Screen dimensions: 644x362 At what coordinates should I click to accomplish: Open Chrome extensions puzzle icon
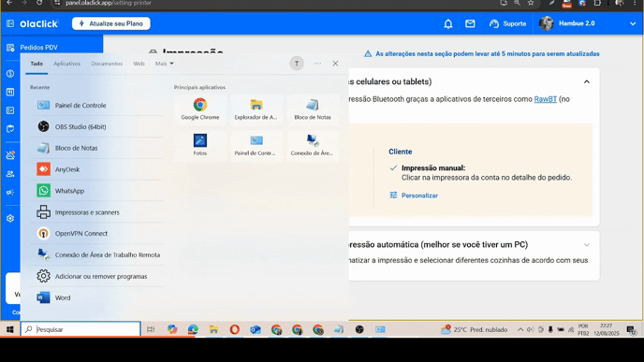coord(597,3)
